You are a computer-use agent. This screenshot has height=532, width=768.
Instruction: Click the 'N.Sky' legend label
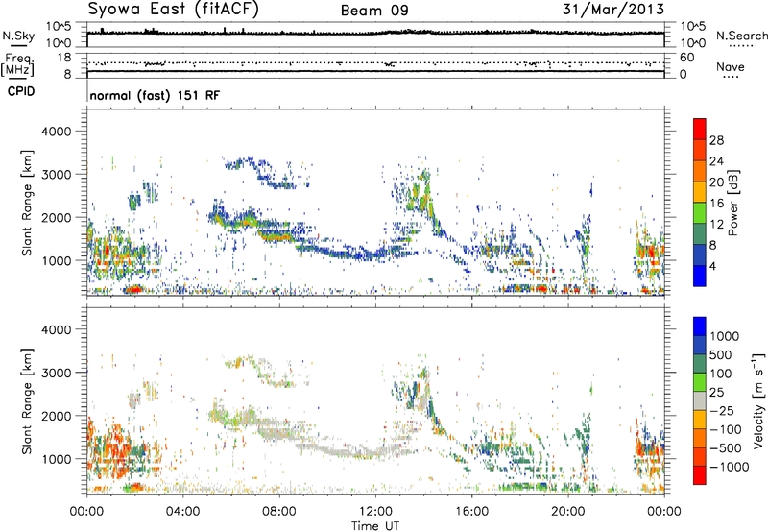pyautogui.click(x=18, y=36)
